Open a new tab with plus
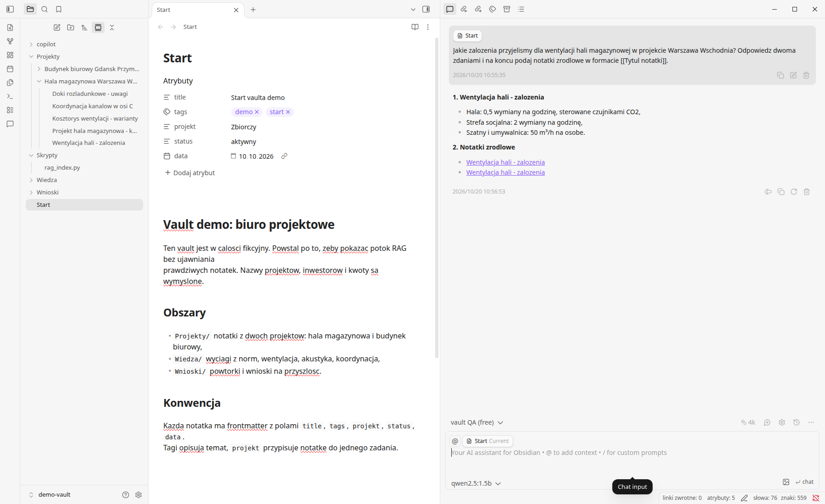This screenshot has height=504, width=825. click(x=253, y=10)
